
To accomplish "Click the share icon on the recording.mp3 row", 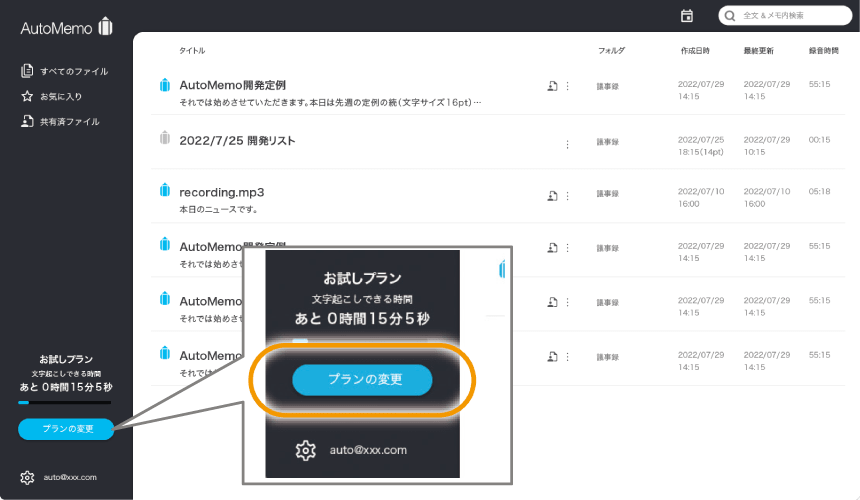I will click(551, 193).
